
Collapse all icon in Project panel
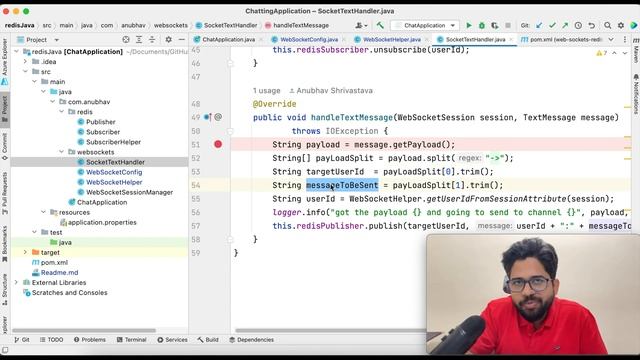point(152,40)
